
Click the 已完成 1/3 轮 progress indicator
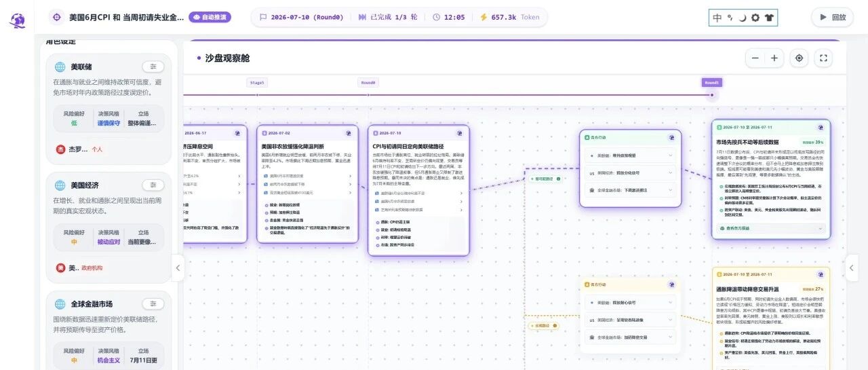coord(388,17)
